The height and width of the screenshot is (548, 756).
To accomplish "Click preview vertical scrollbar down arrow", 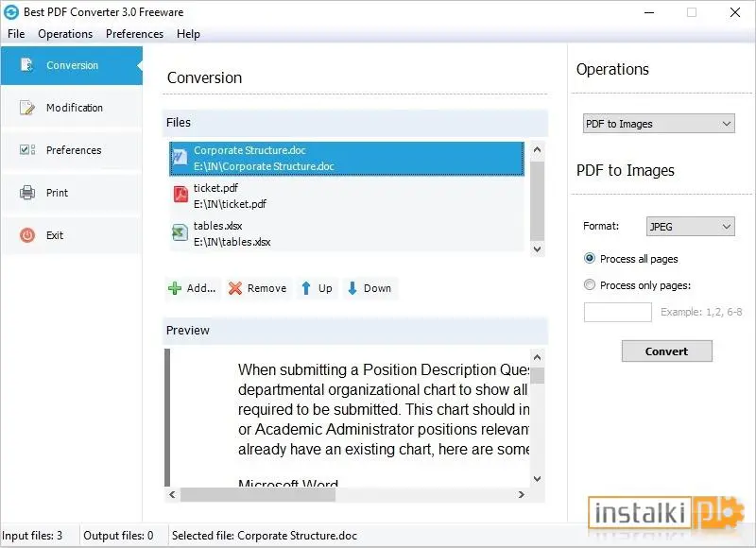I will click(537, 479).
